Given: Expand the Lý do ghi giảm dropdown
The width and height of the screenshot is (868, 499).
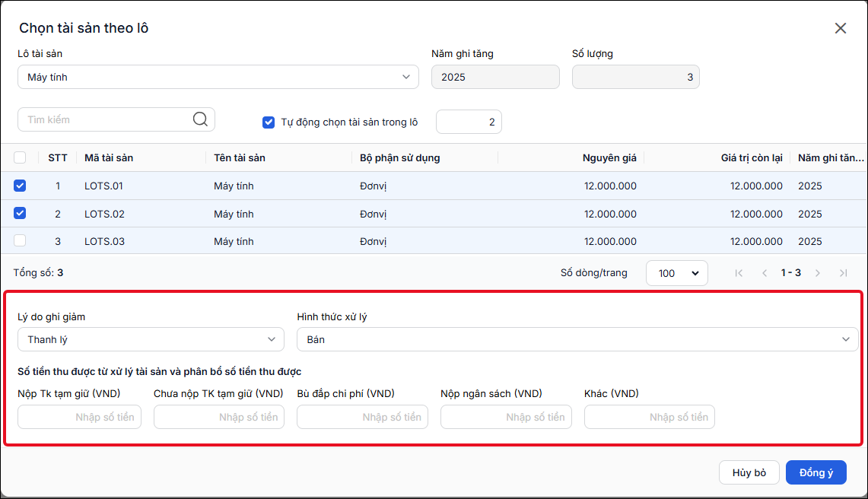Looking at the screenshot, I should 151,339.
